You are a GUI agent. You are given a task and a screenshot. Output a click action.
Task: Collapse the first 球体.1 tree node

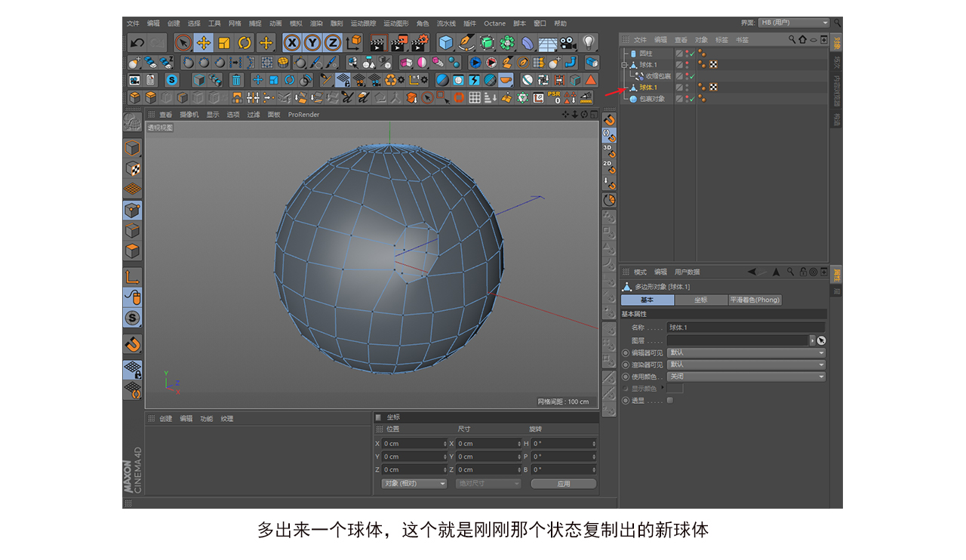(x=624, y=65)
